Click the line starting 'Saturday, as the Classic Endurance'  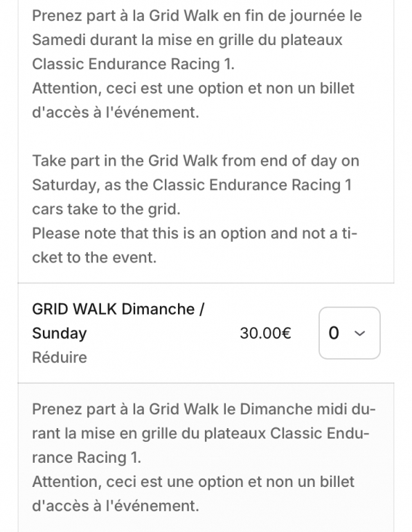[192, 185]
